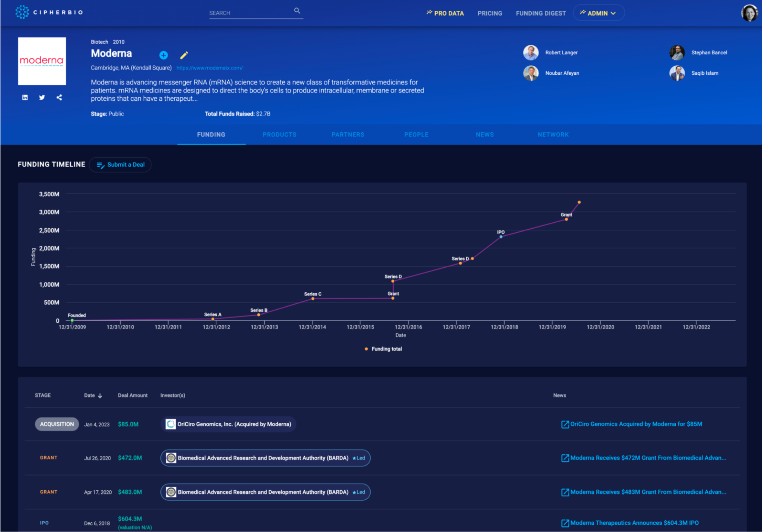Screen dimensions: 762x532
Task: Switch to the NEWS tab
Action: [485, 135]
